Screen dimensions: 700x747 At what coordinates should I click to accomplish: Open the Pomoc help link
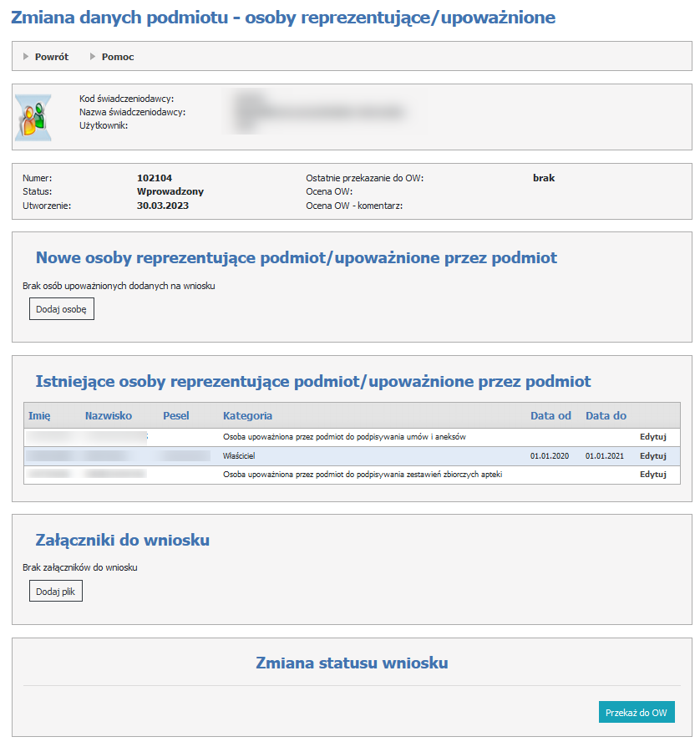point(118,57)
